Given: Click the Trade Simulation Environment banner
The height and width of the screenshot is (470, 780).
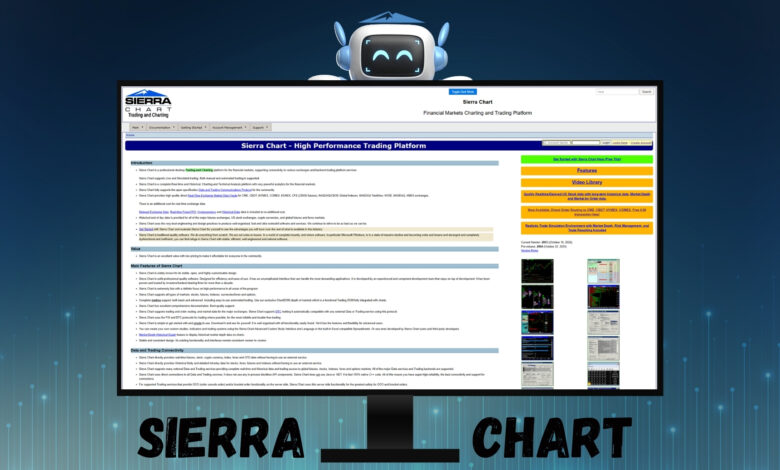Looking at the screenshot, I should click(x=586, y=228).
